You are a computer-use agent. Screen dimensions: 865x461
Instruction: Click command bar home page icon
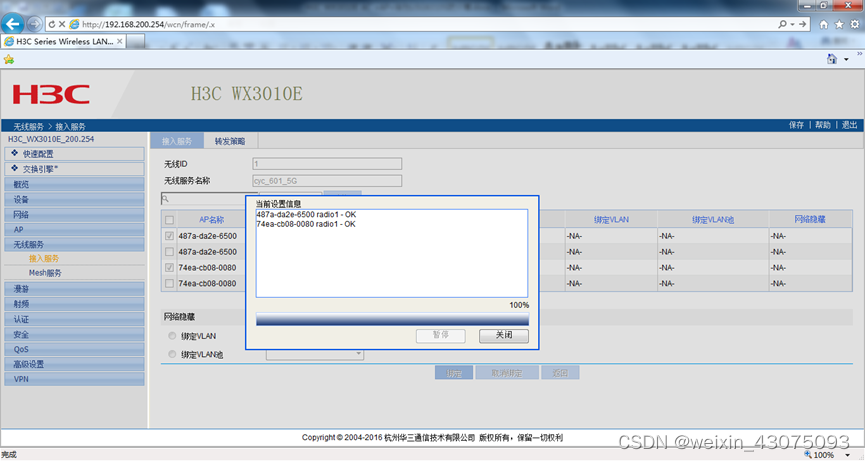[x=831, y=59]
